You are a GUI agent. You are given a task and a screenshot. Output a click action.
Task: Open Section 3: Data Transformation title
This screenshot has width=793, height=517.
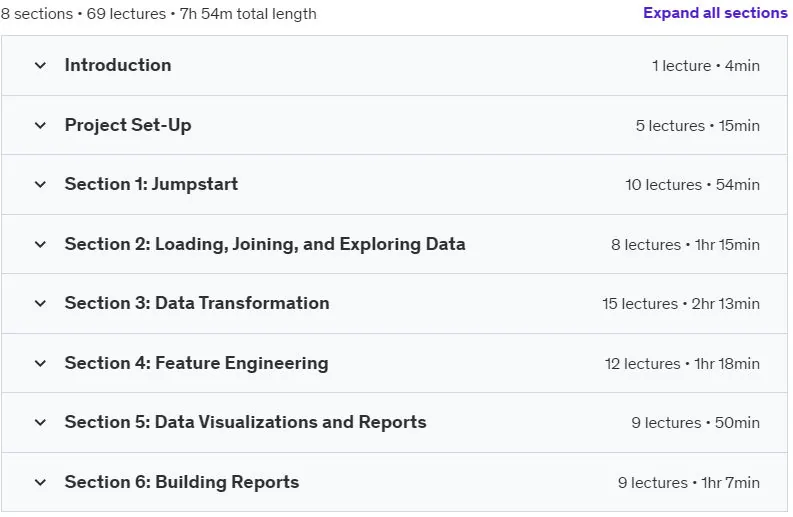point(197,303)
